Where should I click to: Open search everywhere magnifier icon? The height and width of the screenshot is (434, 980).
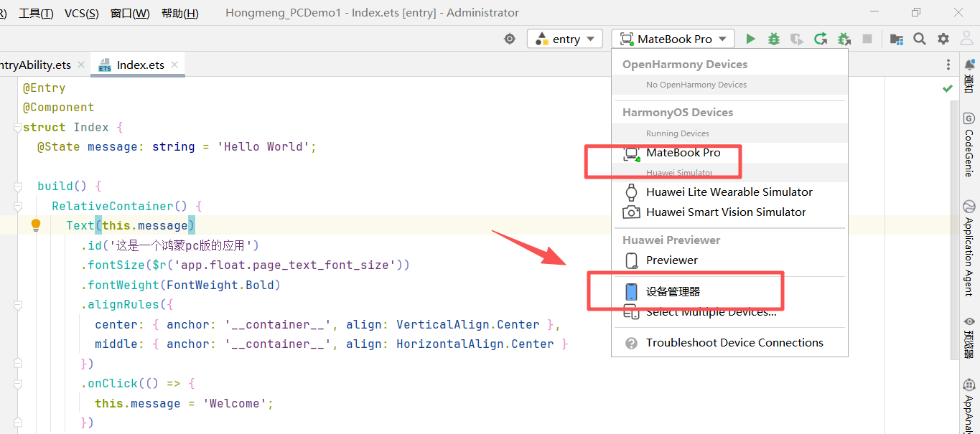click(920, 39)
